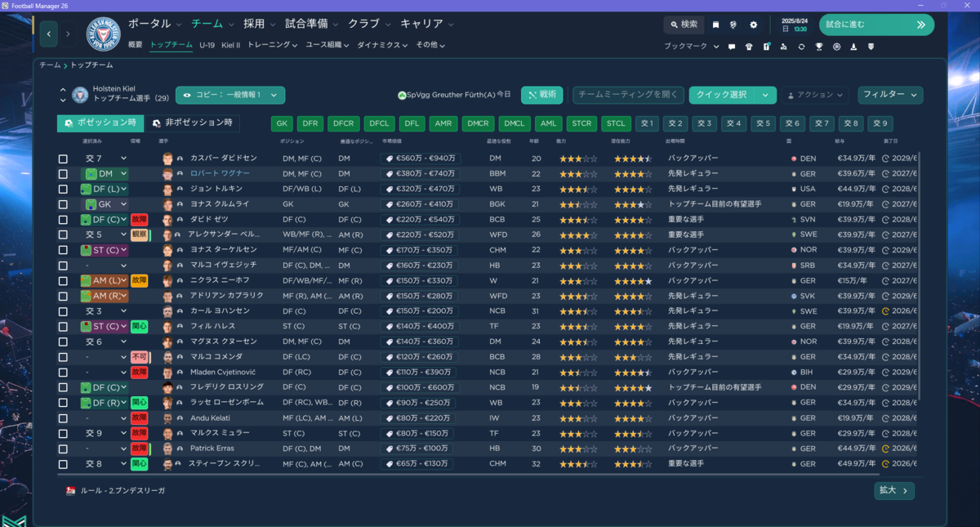
Task: Switch to the U-19 tab
Action: point(207,45)
